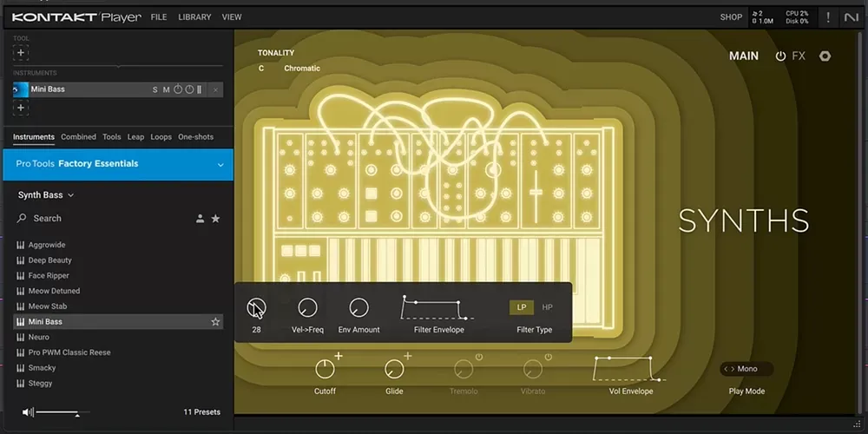Click the Glide knob
868x434 pixels.
(x=394, y=369)
